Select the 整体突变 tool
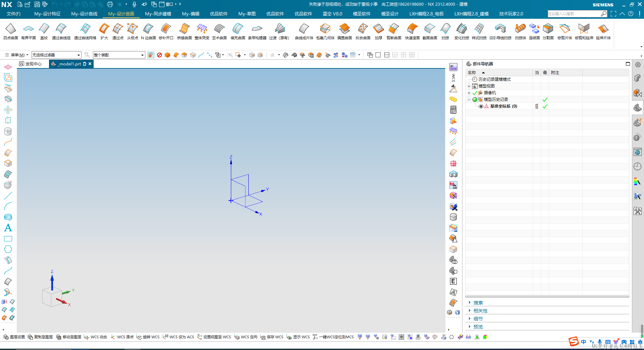 [x=202, y=32]
